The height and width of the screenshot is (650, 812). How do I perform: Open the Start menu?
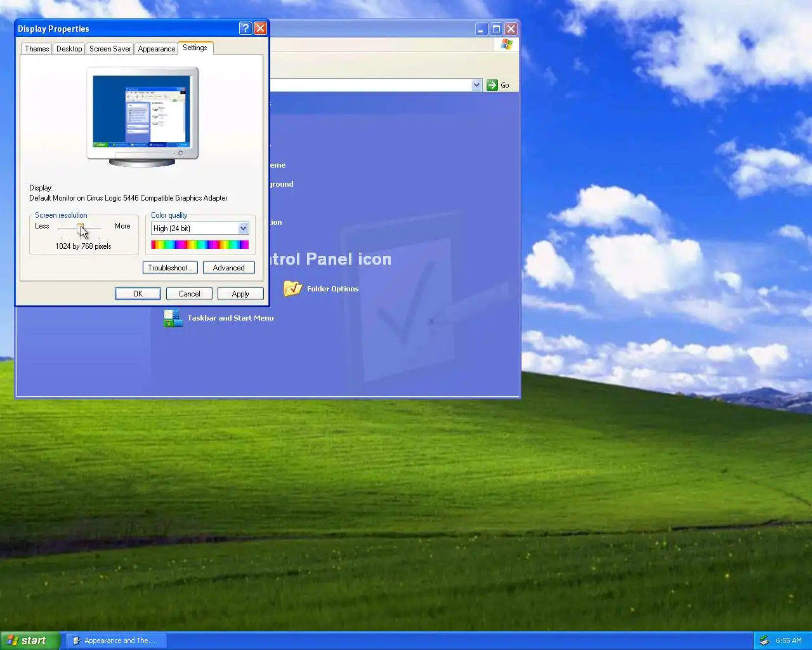pyautogui.click(x=30, y=640)
